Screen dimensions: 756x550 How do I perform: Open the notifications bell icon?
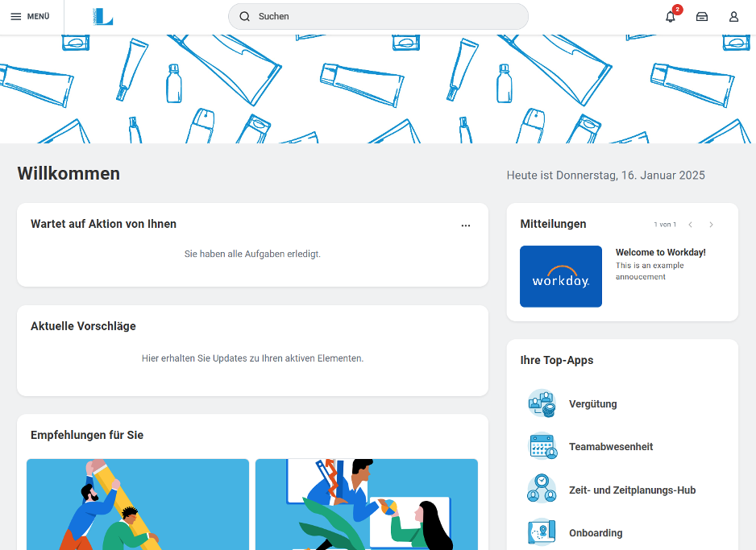pyautogui.click(x=670, y=17)
